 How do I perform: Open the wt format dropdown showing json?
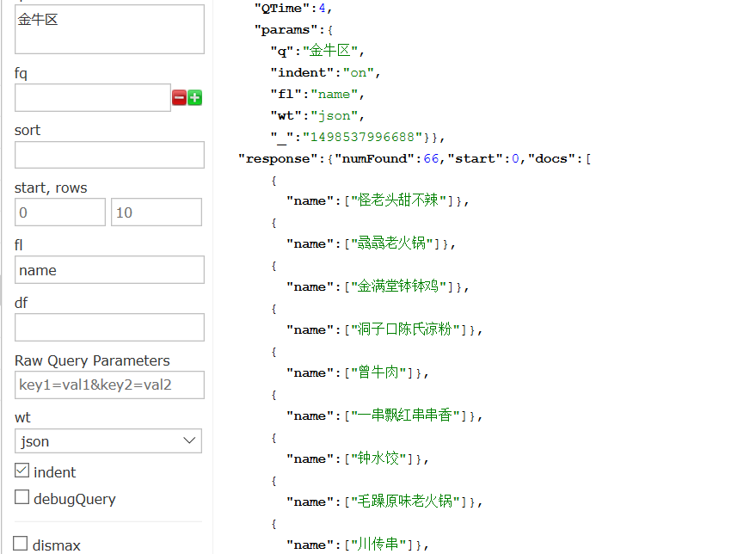(x=108, y=440)
